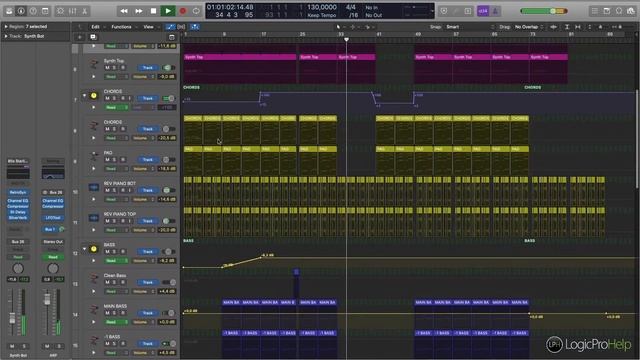Click the Stereo Out output slot
This screenshot has width=640, height=360.
point(53,242)
